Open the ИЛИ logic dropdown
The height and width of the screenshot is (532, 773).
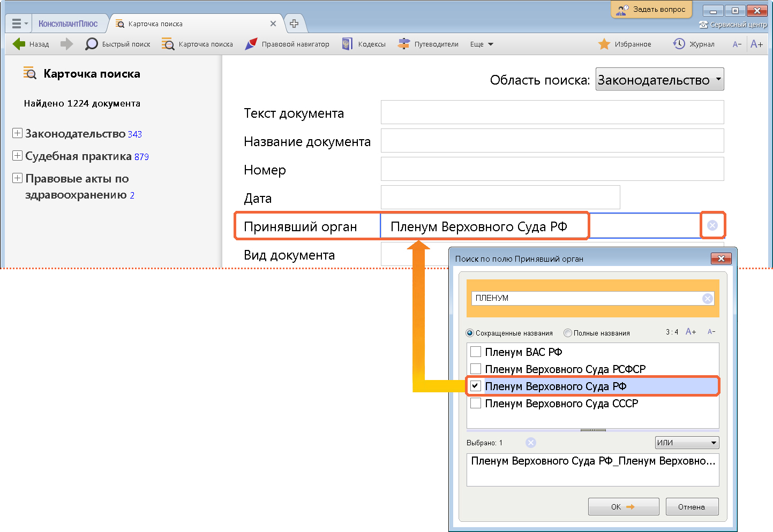687,443
